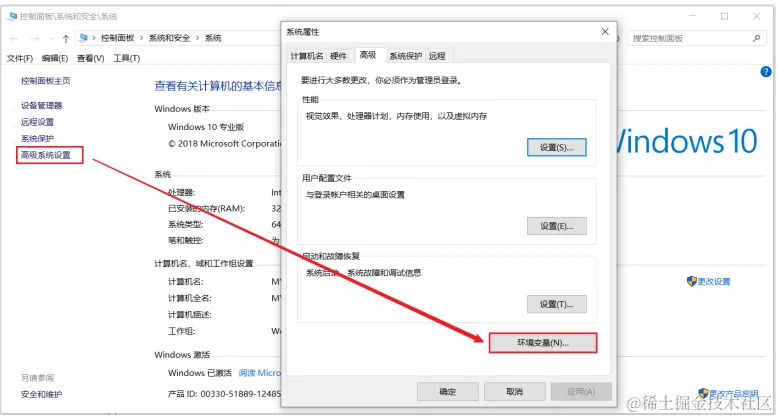Viewport: 778px width, 418px height.
Task: Switch to the 系统保护 tab
Action: tap(405, 56)
